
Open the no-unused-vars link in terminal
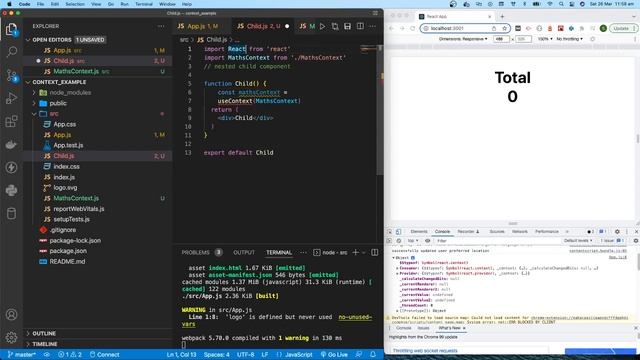(x=355, y=317)
